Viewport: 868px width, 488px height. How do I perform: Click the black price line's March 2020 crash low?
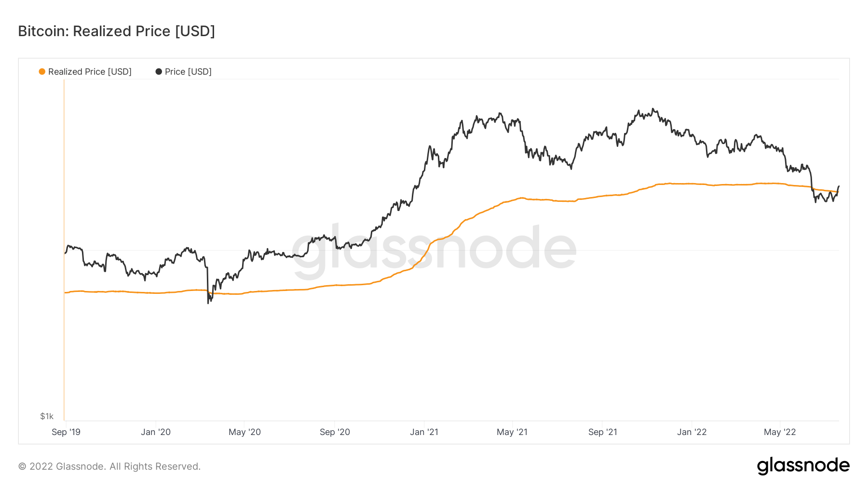coord(208,303)
